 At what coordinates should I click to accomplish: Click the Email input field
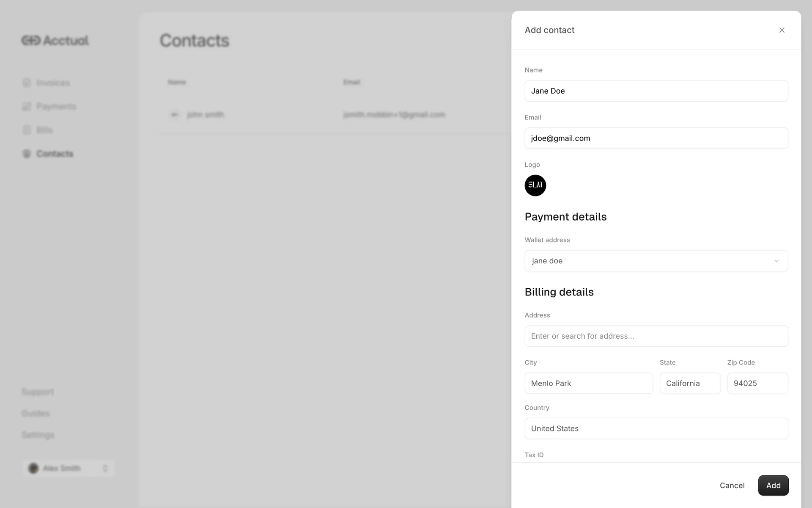[x=656, y=138]
